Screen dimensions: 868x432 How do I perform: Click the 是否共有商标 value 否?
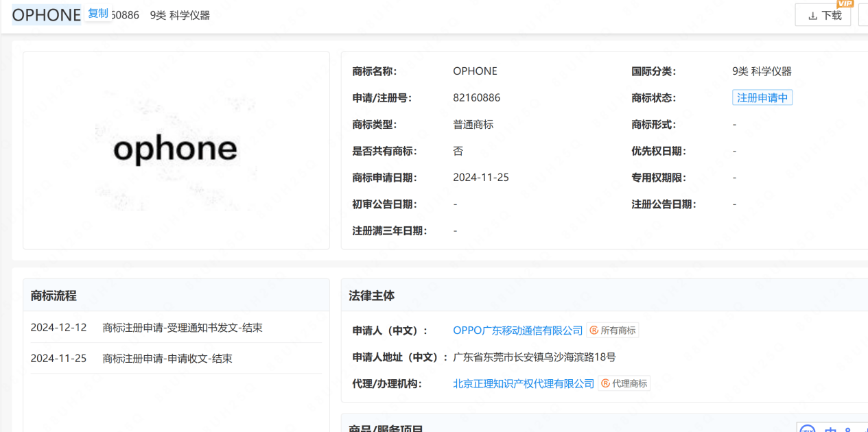(458, 151)
